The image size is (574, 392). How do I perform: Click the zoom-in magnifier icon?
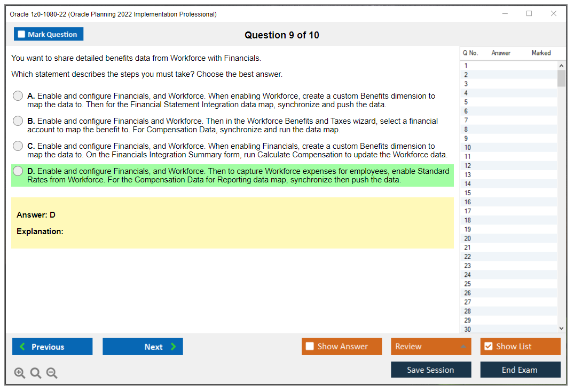coord(19,373)
